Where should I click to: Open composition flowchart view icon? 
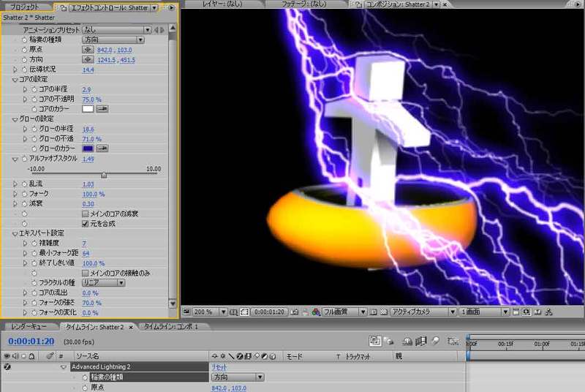(548, 312)
